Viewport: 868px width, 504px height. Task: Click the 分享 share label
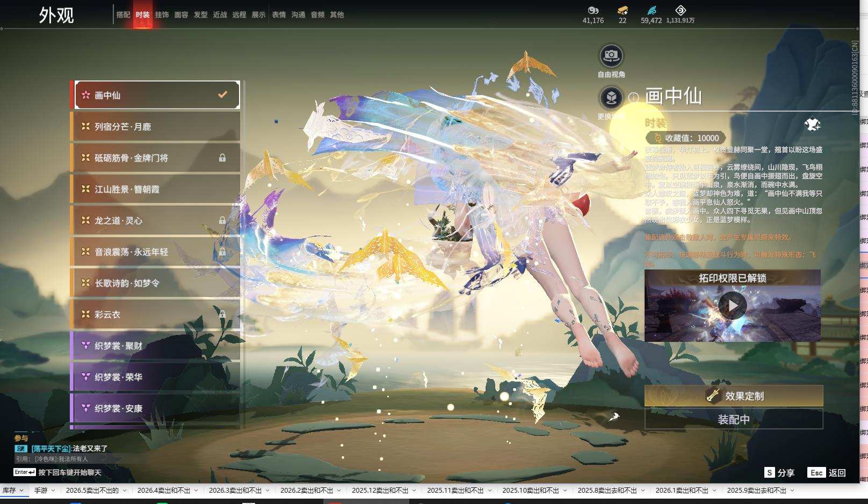[x=786, y=472]
